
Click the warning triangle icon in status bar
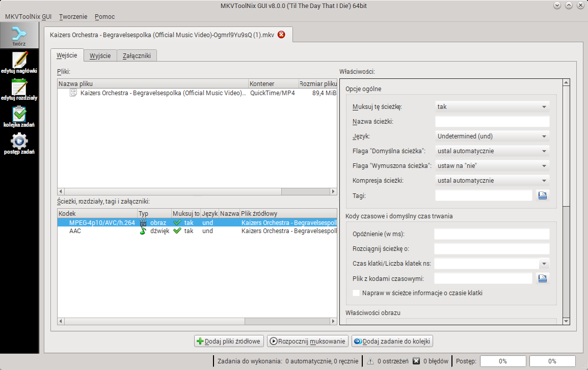pos(370,361)
